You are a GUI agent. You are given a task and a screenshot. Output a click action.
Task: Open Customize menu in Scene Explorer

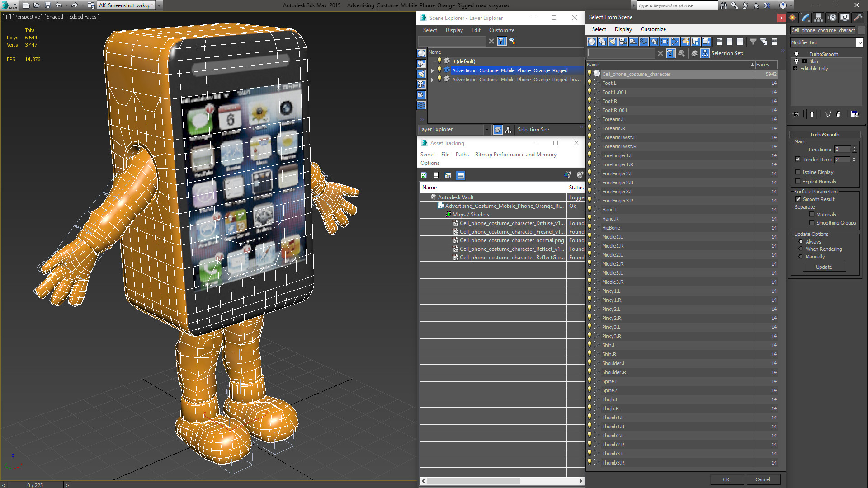(x=501, y=30)
